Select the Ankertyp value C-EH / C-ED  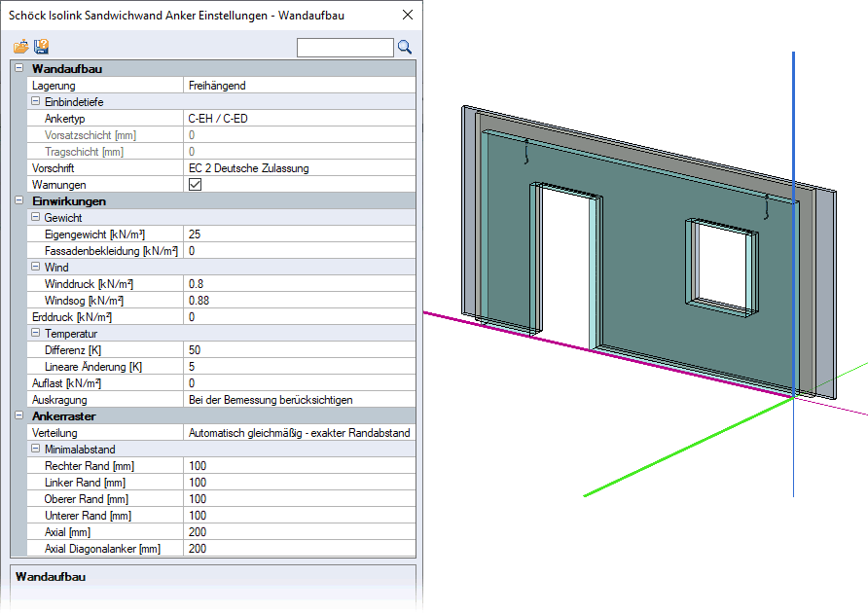[300, 119]
